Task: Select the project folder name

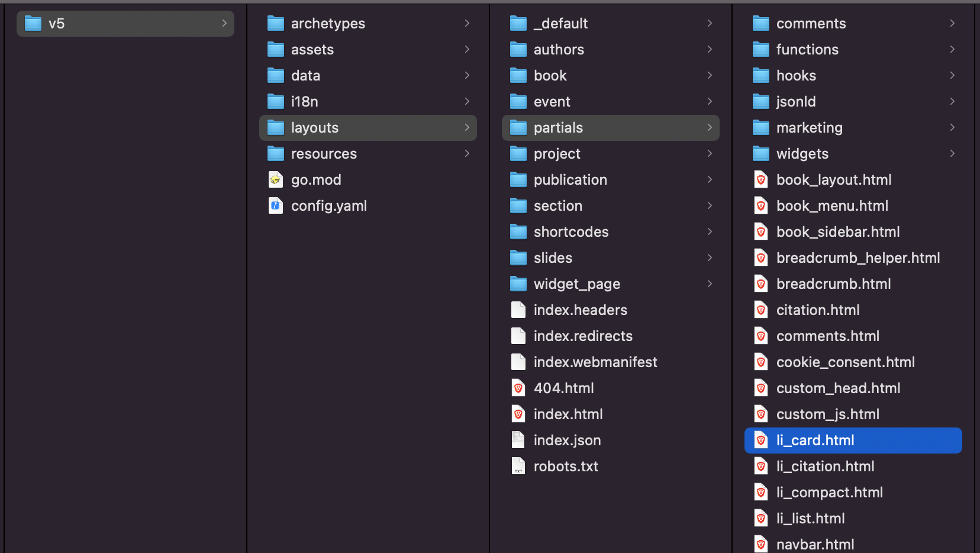Action: (557, 154)
